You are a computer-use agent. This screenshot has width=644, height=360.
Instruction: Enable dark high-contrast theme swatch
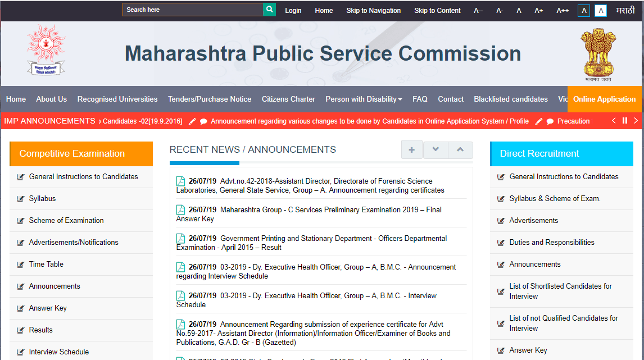point(584,11)
